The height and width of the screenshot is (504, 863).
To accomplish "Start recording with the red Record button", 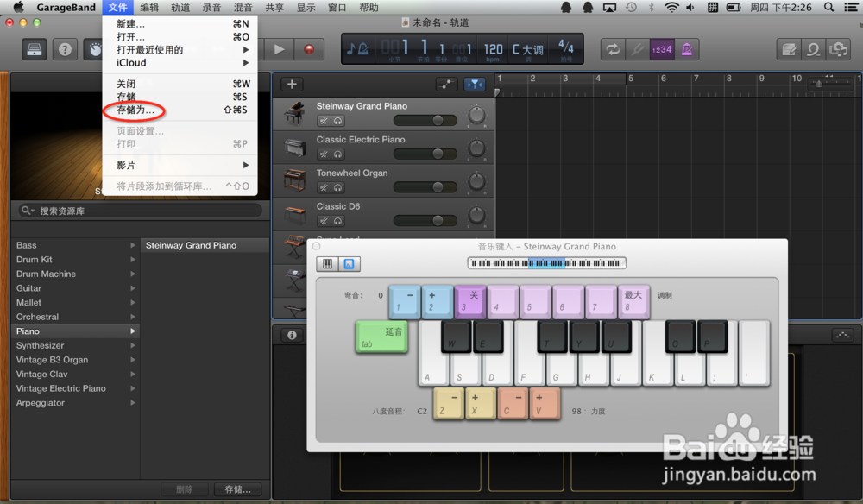I will [x=309, y=49].
